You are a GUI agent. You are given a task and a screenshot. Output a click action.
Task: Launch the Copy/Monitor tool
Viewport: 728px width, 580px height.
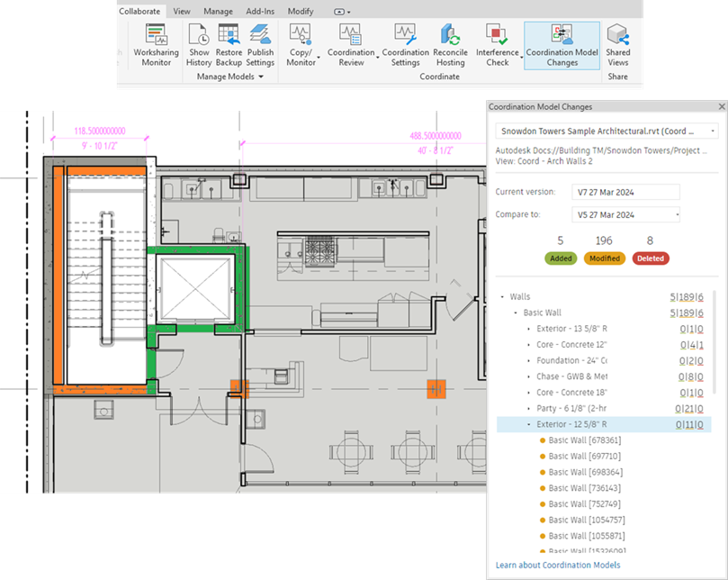(x=301, y=46)
